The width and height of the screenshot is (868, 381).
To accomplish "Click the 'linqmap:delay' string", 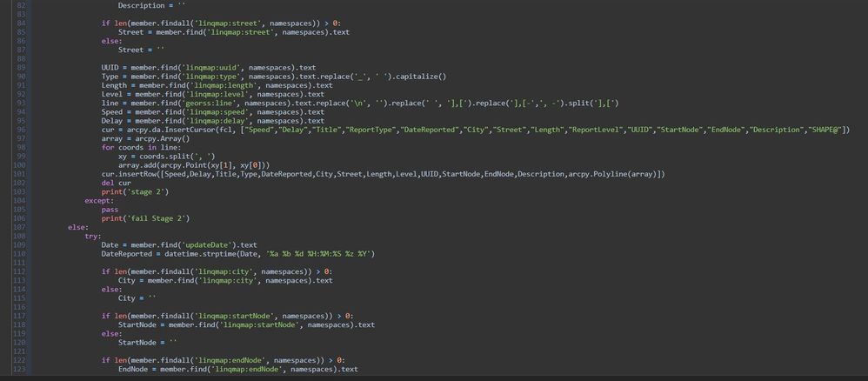I will pyautogui.click(x=217, y=121).
